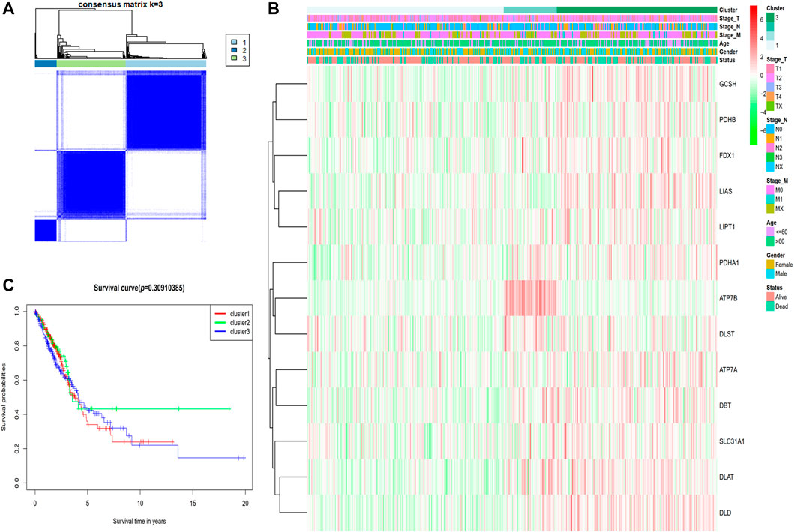Click the 'consensus matrix k=3' title
The image size is (794, 532).
(x=120, y=4)
